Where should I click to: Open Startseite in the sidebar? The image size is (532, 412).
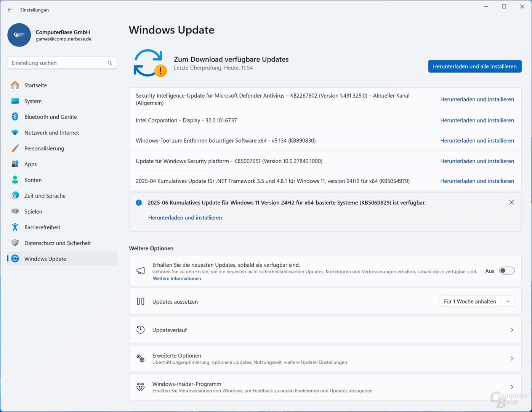pyautogui.click(x=62, y=85)
